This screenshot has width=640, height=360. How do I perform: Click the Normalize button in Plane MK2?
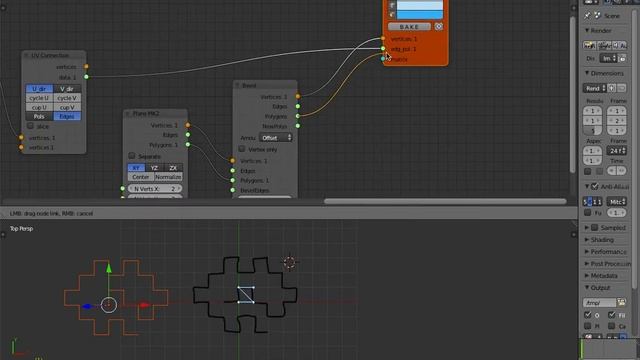click(168, 177)
